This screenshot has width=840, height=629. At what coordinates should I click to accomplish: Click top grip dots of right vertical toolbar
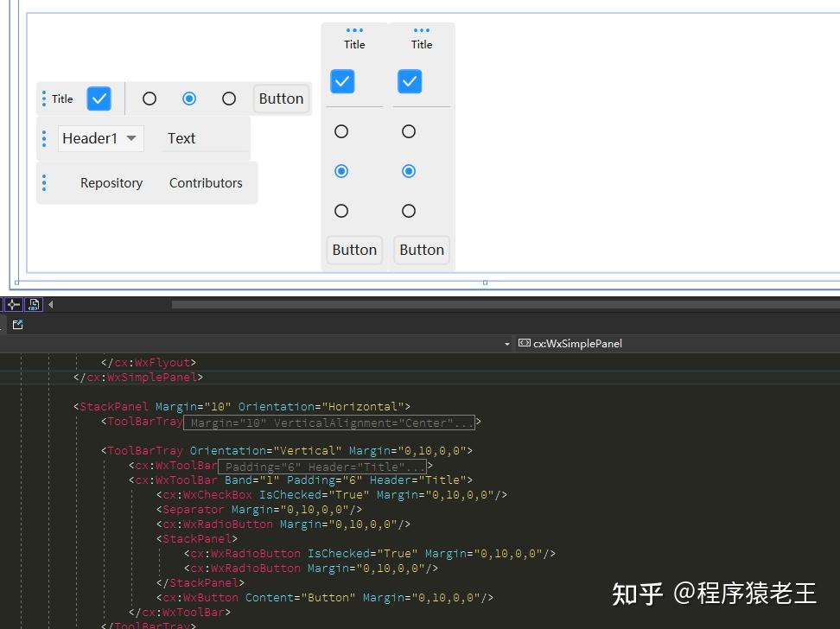[x=422, y=30]
